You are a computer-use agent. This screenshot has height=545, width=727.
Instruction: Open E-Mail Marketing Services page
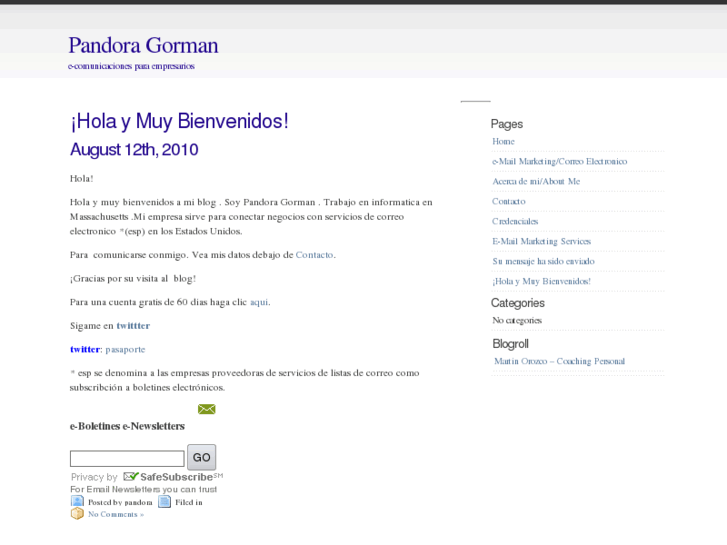click(542, 241)
